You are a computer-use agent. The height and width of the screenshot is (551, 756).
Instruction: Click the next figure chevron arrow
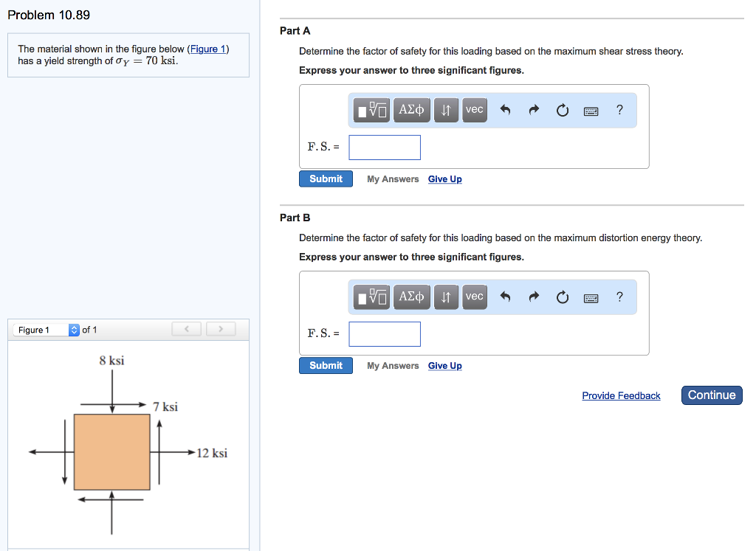[221, 328]
